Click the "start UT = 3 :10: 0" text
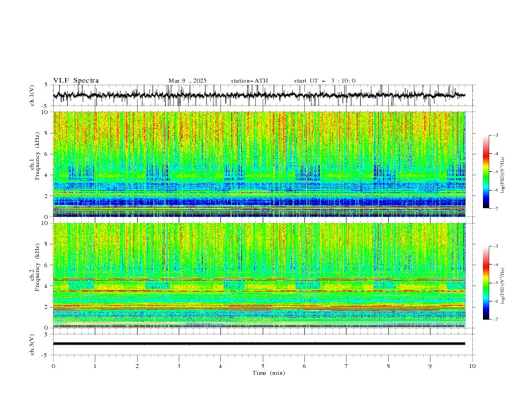This screenshot has width=532, height=411. [x=324, y=81]
